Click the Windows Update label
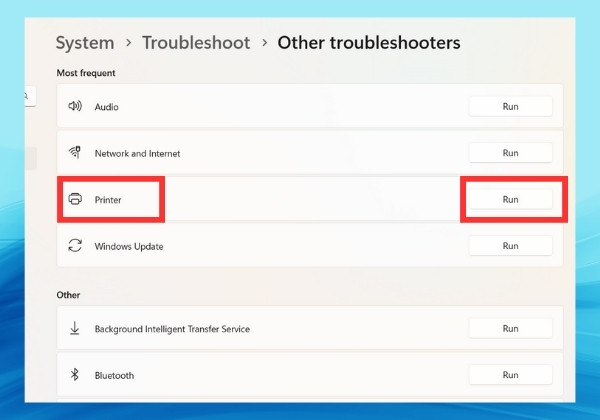 click(129, 246)
